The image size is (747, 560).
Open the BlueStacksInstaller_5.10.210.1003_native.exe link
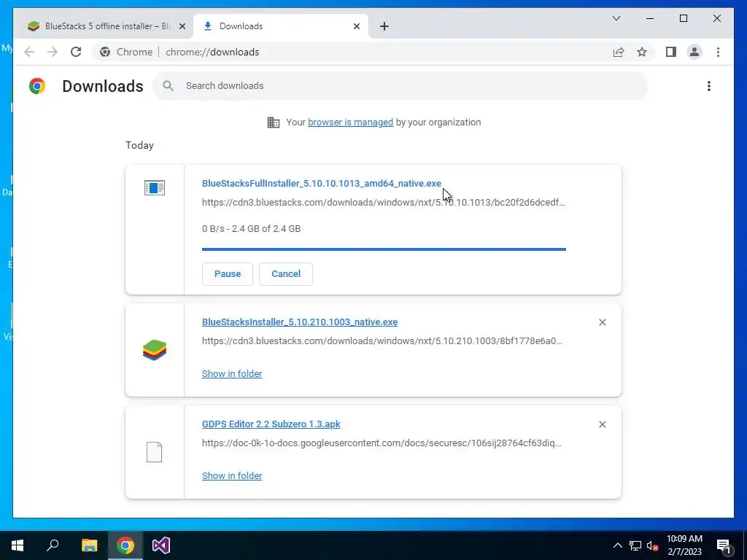point(300,322)
